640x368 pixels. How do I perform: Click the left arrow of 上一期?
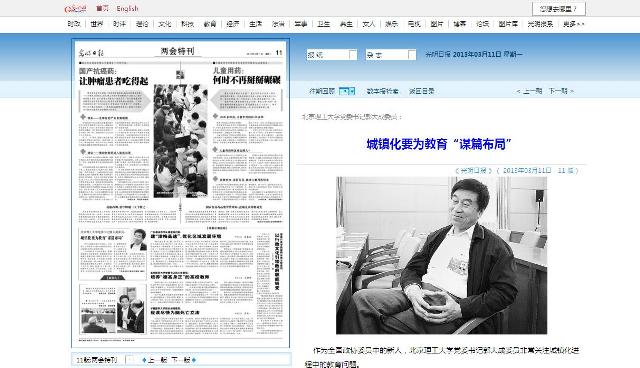click(x=518, y=91)
